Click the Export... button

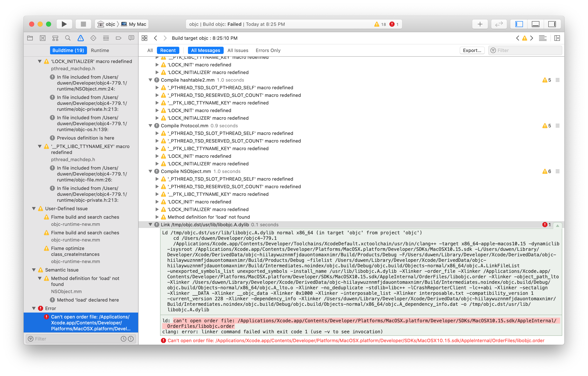pos(472,50)
